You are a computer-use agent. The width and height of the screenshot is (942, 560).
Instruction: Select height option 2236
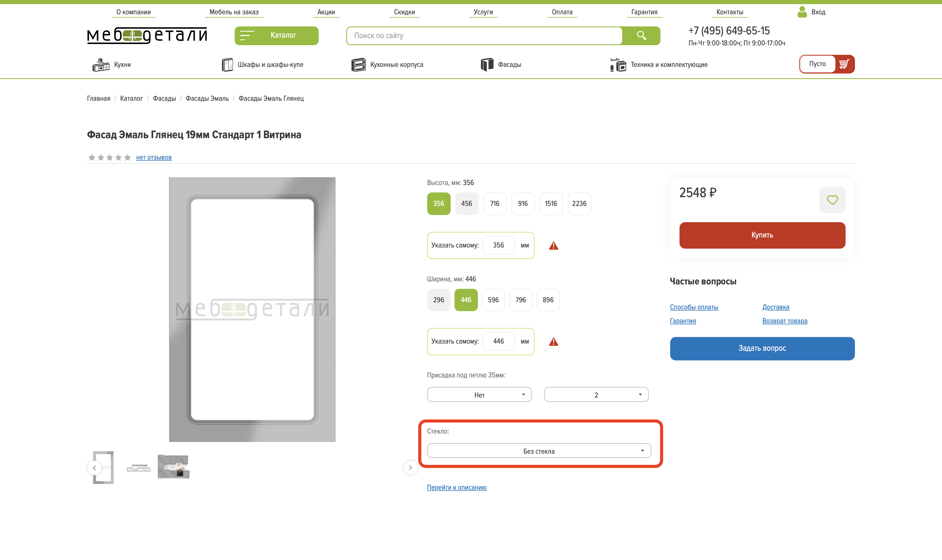click(579, 203)
